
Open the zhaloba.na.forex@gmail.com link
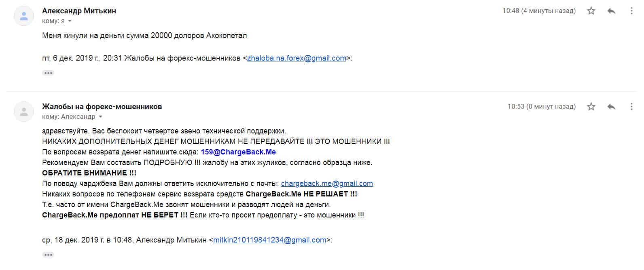pyautogui.click(x=297, y=58)
